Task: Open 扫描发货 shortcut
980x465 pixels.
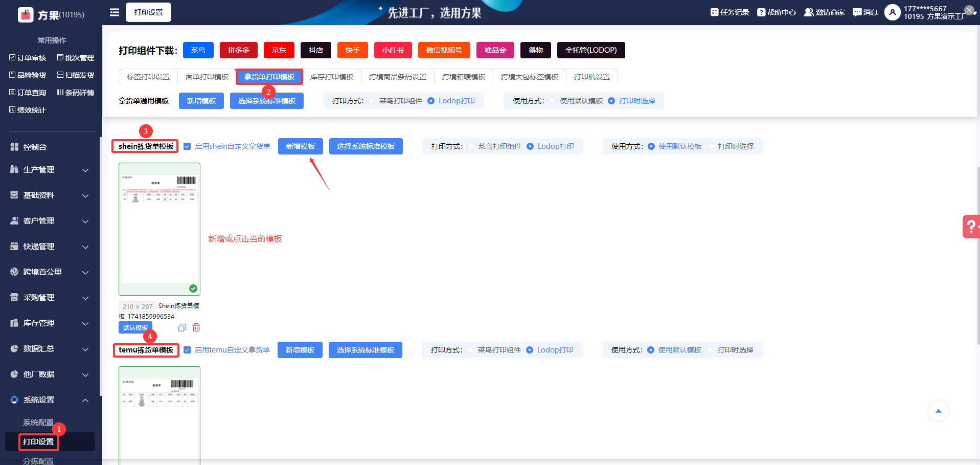Action: 76,75
